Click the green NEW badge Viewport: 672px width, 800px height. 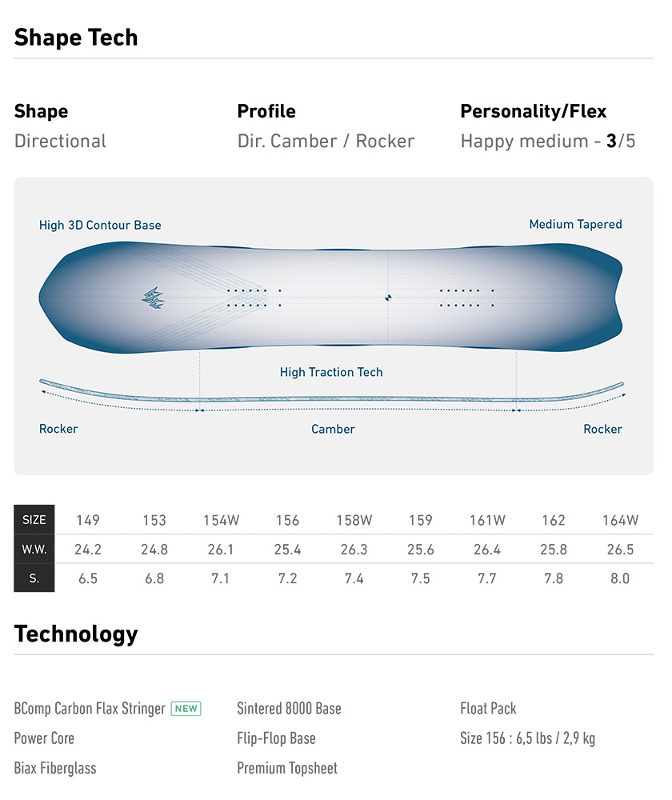[x=186, y=708]
